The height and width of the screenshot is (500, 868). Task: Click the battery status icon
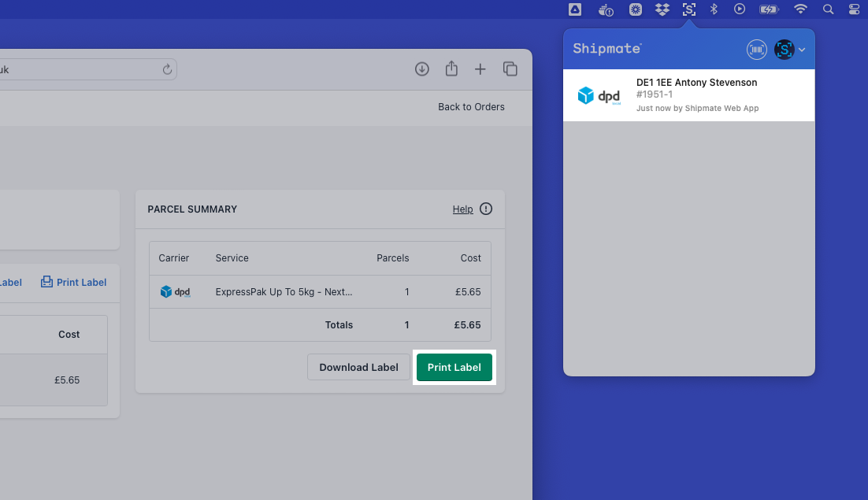[768, 9]
